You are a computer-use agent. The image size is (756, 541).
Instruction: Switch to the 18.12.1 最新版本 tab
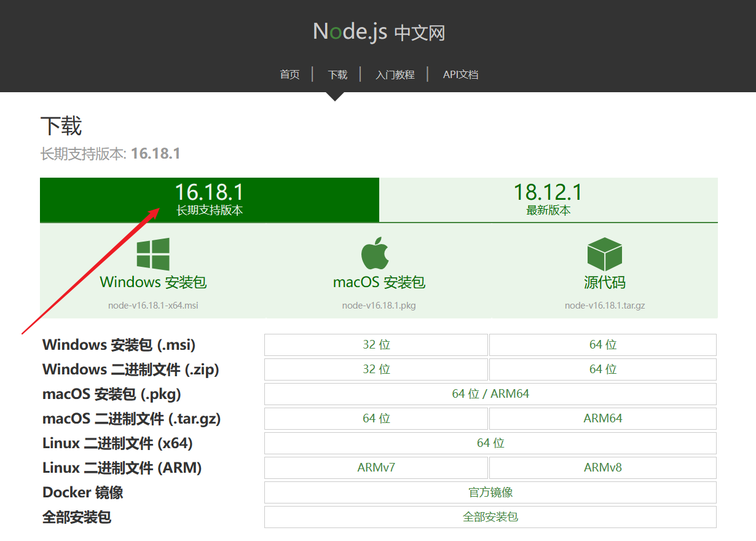tap(548, 200)
